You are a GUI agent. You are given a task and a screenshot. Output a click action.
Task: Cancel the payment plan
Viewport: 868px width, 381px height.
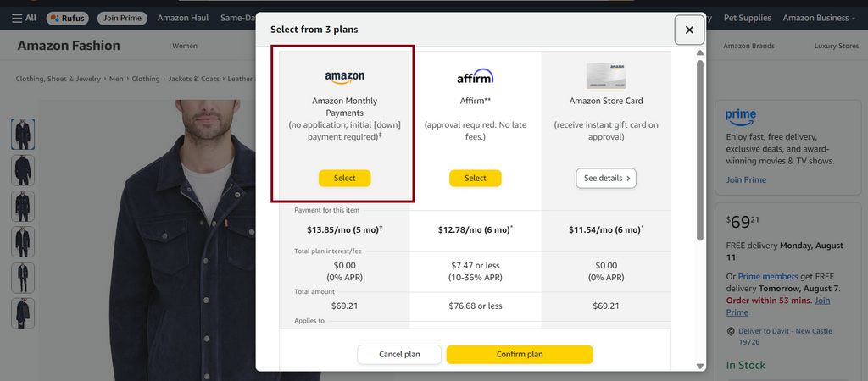pos(399,355)
